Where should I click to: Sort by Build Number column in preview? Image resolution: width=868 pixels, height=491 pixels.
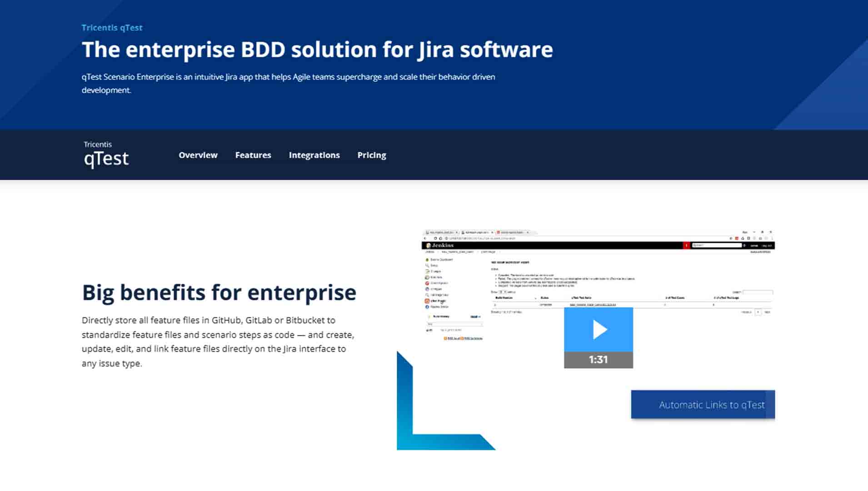504,298
